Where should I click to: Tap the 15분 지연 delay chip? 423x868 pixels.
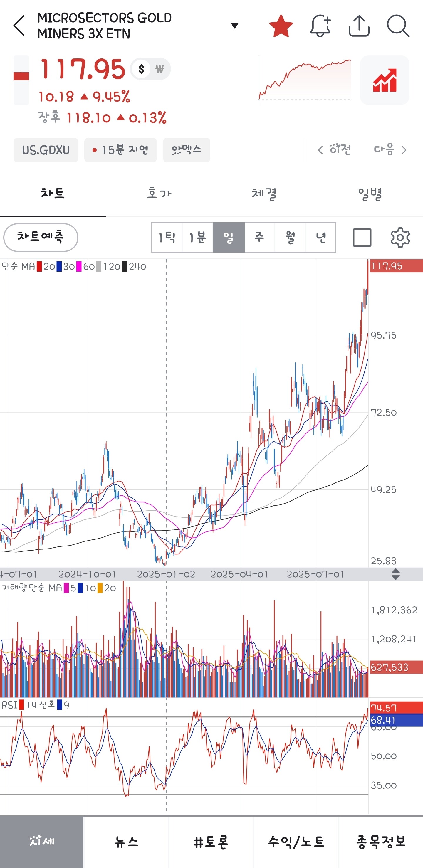[x=120, y=150]
